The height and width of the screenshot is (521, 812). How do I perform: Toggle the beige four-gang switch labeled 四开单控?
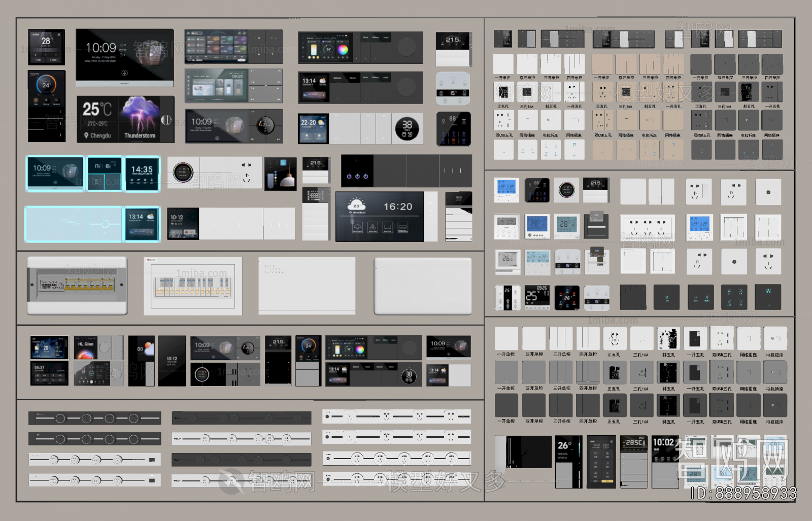click(673, 65)
